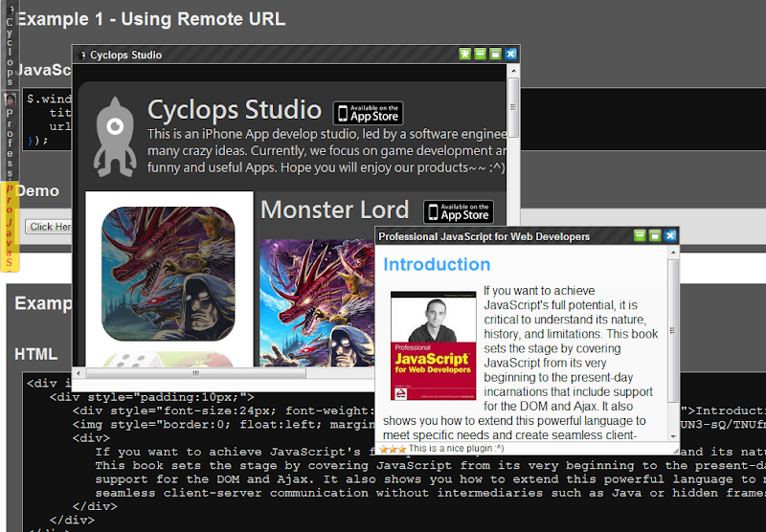The width and height of the screenshot is (766, 532).
Task: Click 'This is a nice plugin' footer text
Action: tap(457, 449)
